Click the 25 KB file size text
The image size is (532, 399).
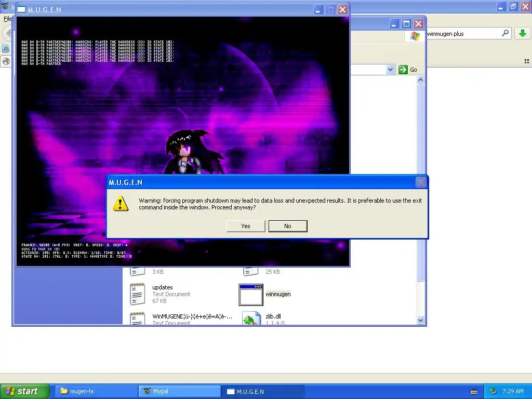coord(273,272)
